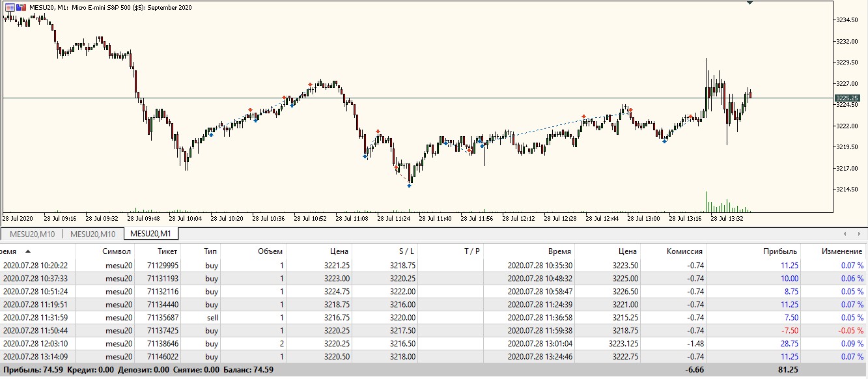Open the first MESU20,M10 tab
This screenshot has width=868, height=379.
(32, 234)
